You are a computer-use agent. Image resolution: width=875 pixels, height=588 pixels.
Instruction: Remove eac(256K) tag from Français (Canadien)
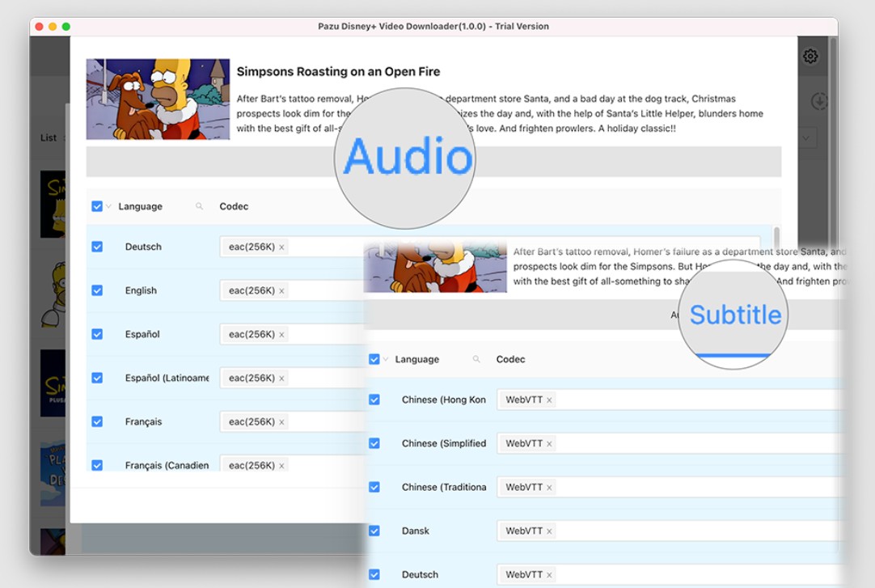click(281, 466)
